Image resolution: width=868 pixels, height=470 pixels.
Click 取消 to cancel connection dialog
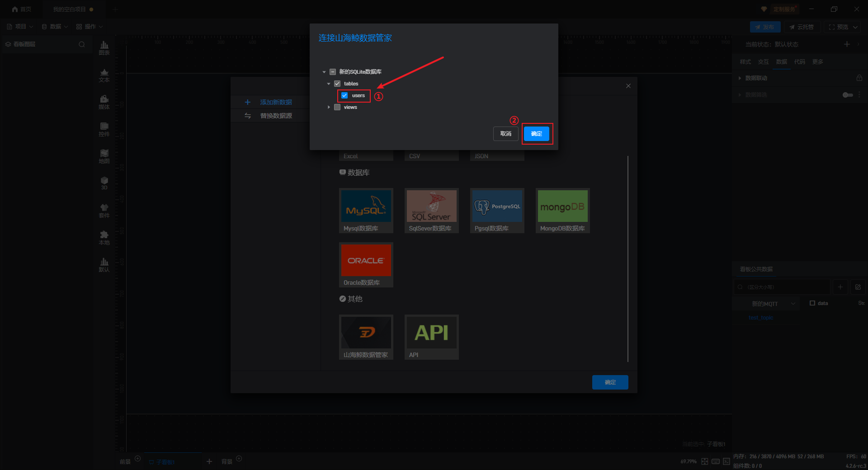pyautogui.click(x=506, y=134)
